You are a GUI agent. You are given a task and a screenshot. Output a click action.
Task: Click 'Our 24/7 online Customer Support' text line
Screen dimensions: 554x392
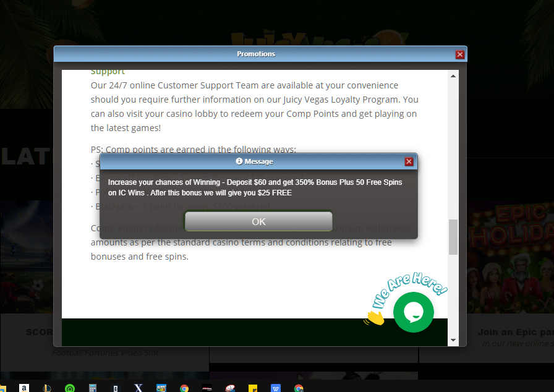coord(244,85)
